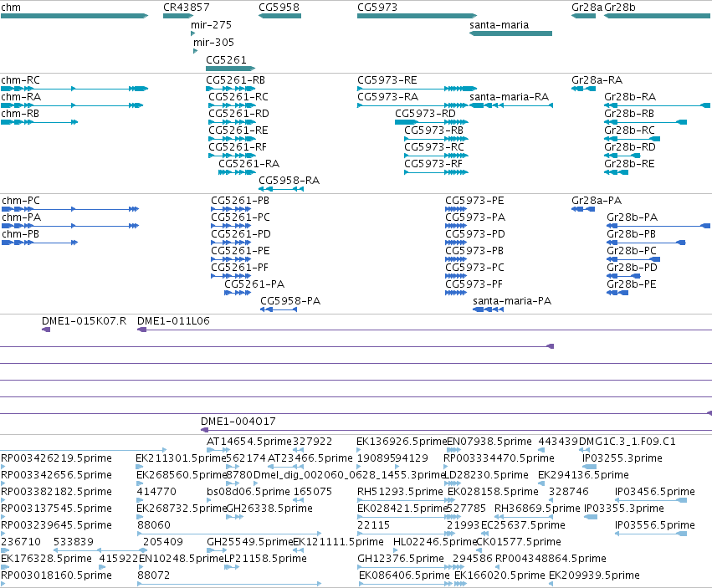
Task: Open the DMG1C.3_1.F09.C1 EST label
Action: [x=627, y=442]
